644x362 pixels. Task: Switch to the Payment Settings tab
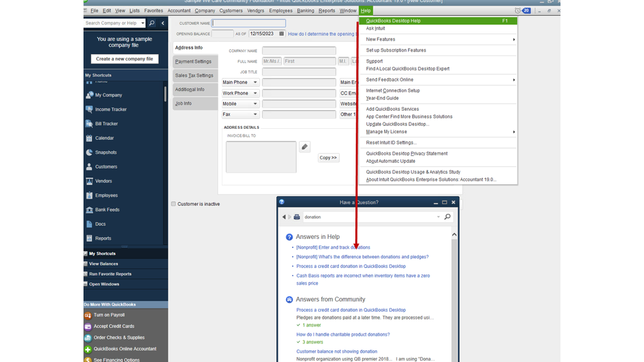[195, 62]
